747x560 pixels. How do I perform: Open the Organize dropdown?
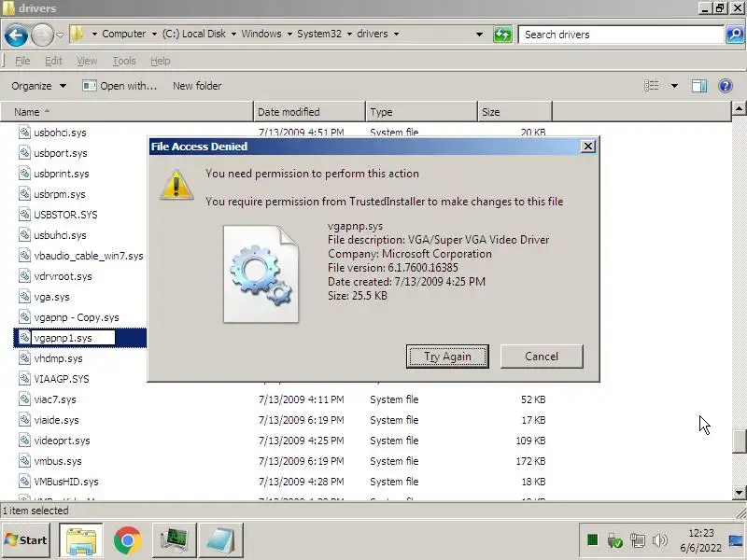38,86
